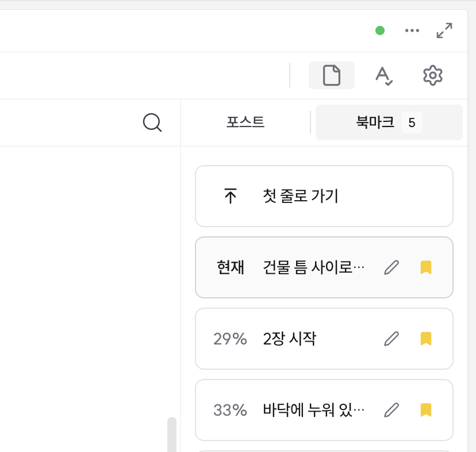The width and height of the screenshot is (476, 452).
Task: Open the font style settings icon
Action: [x=384, y=75]
